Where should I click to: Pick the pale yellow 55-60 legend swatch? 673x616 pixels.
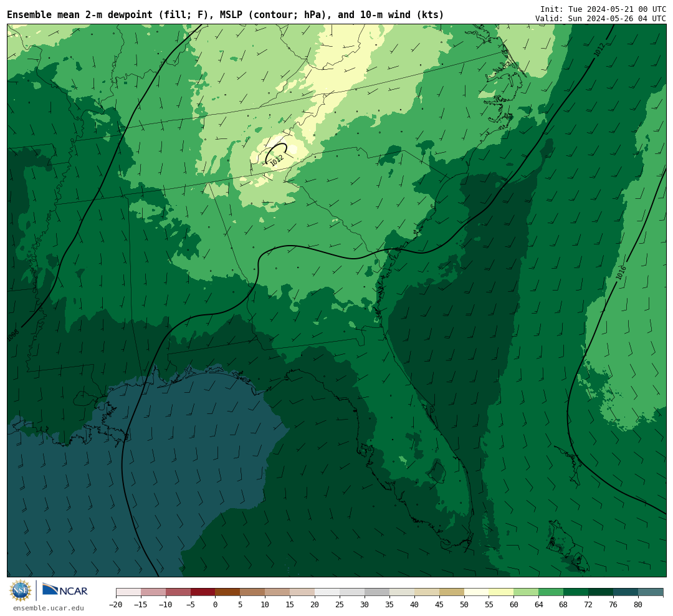point(501,592)
